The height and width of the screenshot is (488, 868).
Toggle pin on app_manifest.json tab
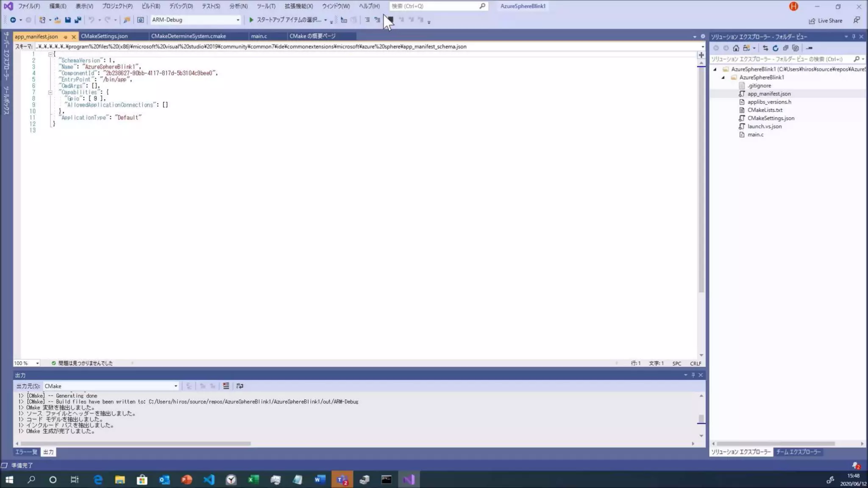coord(65,37)
